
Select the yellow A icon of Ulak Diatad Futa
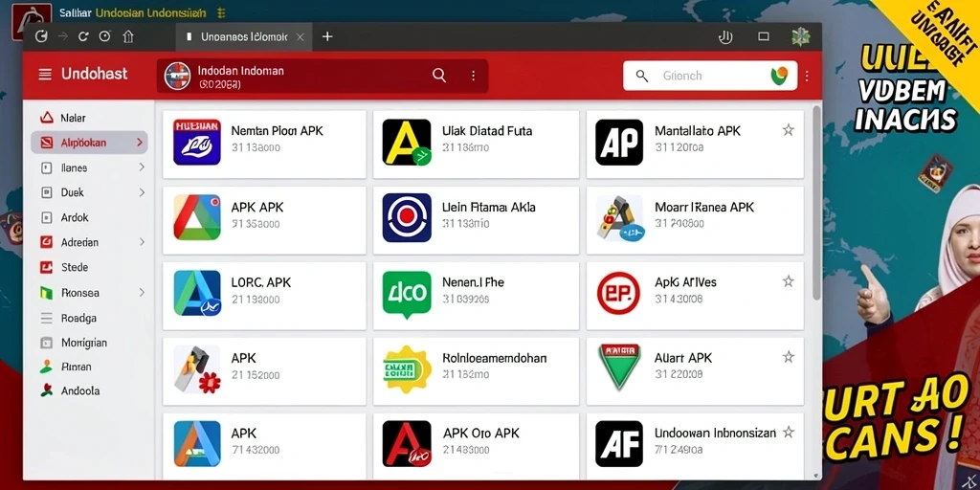(407, 142)
